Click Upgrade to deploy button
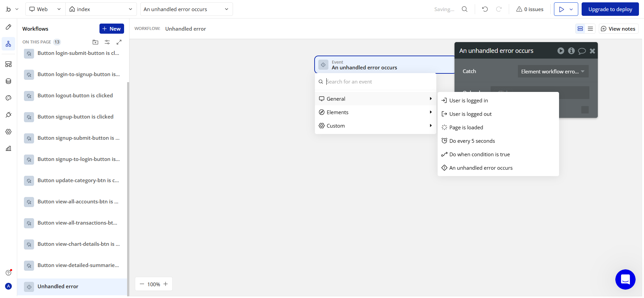This screenshot has width=644, height=298. pyautogui.click(x=610, y=9)
